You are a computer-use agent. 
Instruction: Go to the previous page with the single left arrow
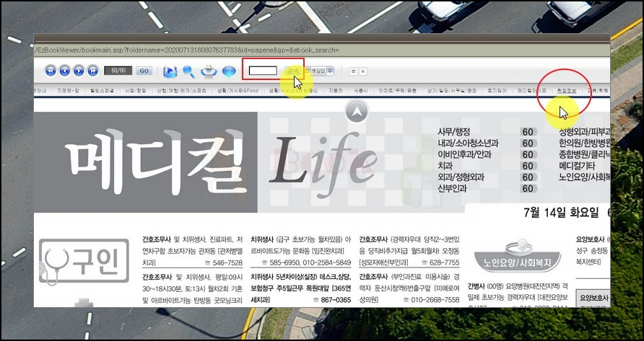tap(64, 71)
